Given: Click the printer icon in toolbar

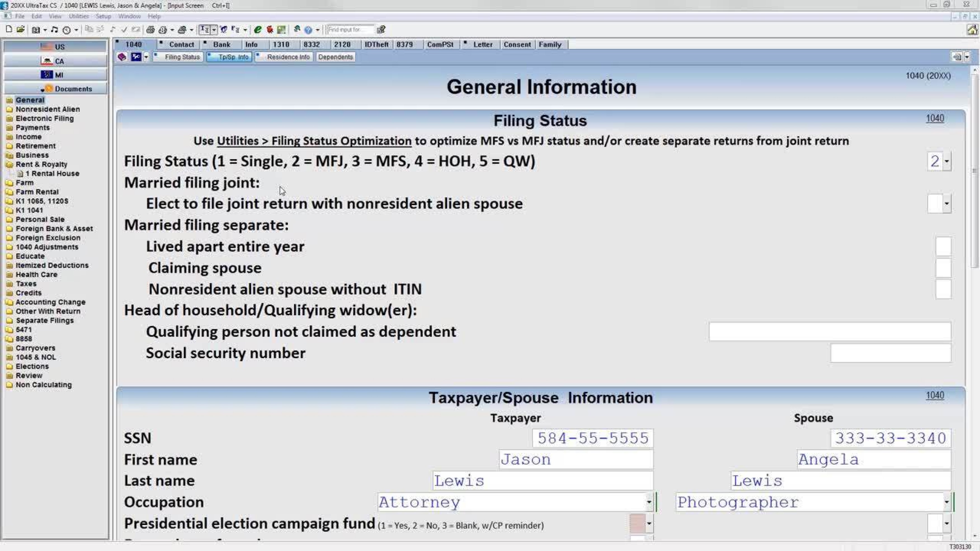Looking at the screenshot, I should click(x=150, y=29).
